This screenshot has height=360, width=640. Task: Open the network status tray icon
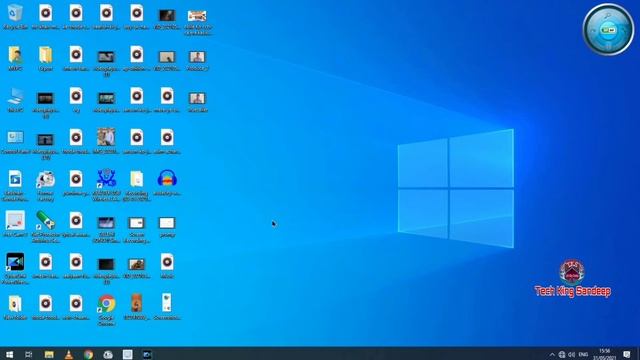coord(562,354)
